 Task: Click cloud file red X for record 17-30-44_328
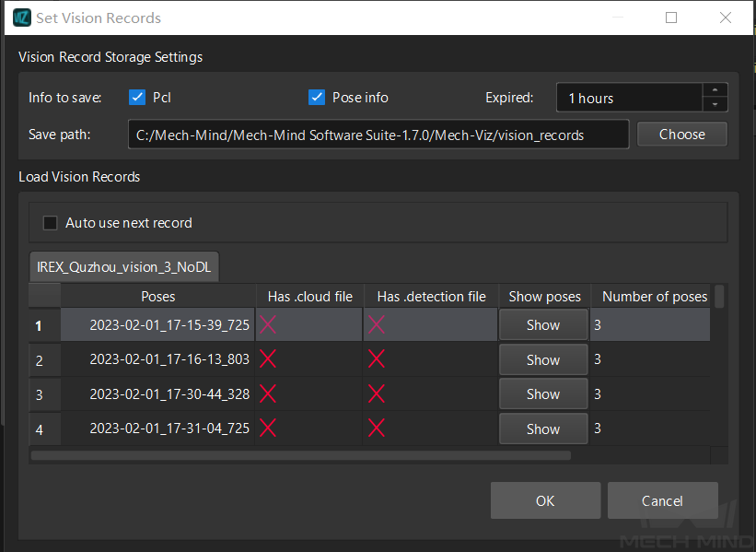click(x=268, y=393)
